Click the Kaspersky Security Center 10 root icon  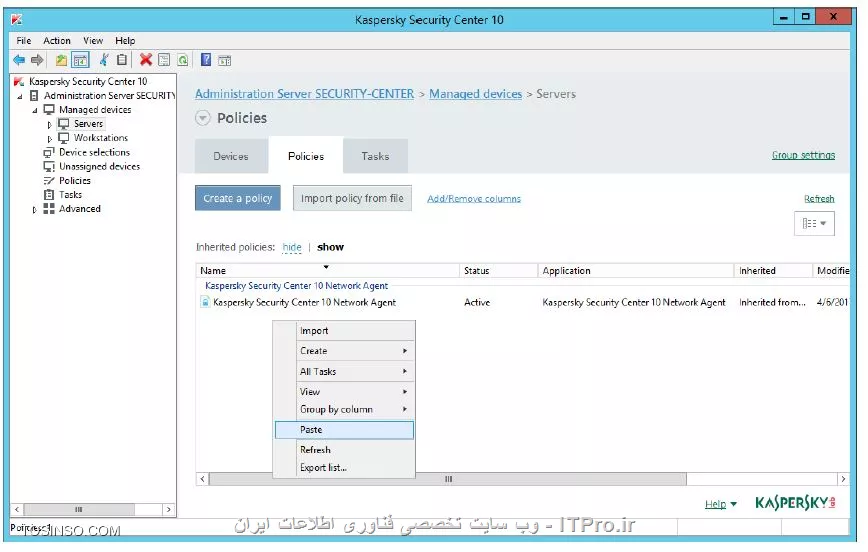pyautogui.click(x=19, y=81)
